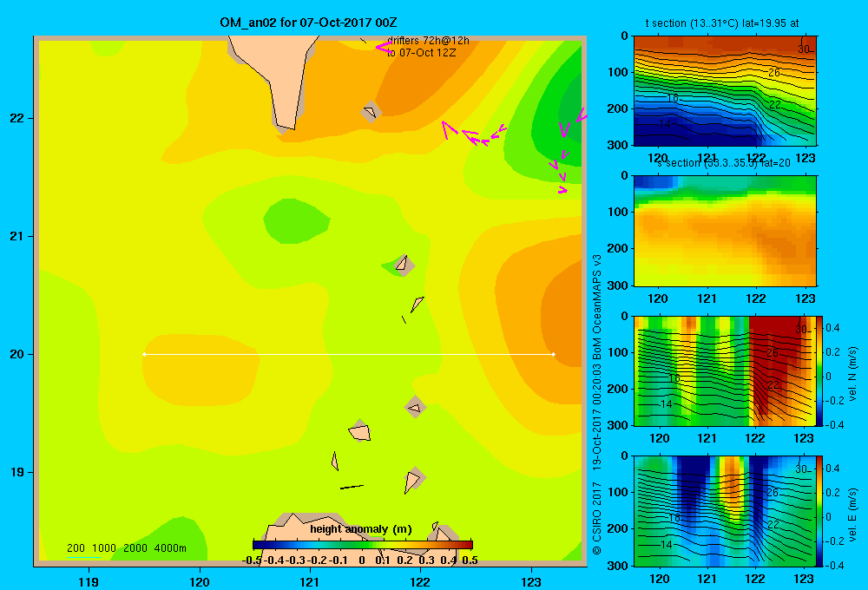Click the short dark line segment near latitude 19

(352, 487)
